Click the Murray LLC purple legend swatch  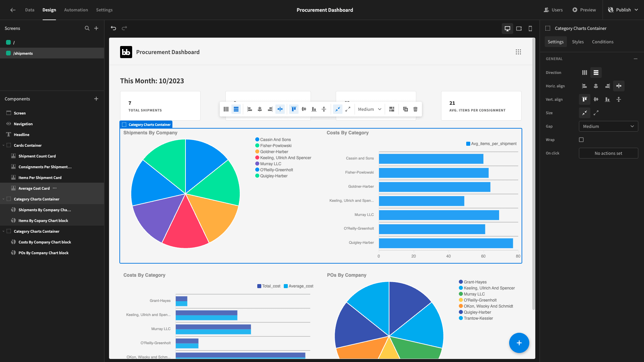click(x=257, y=164)
